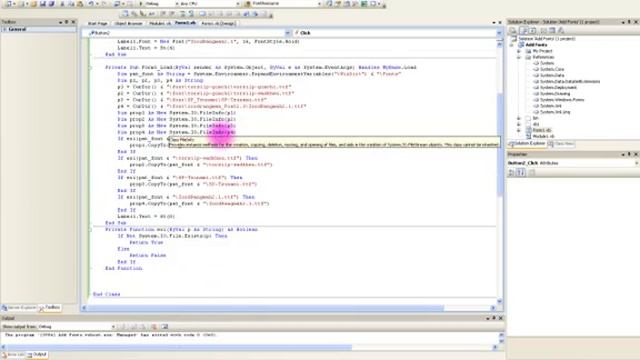Switch to the Object Browser tab
Image resolution: width=640 pixels, height=360 pixels.
(x=128, y=23)
